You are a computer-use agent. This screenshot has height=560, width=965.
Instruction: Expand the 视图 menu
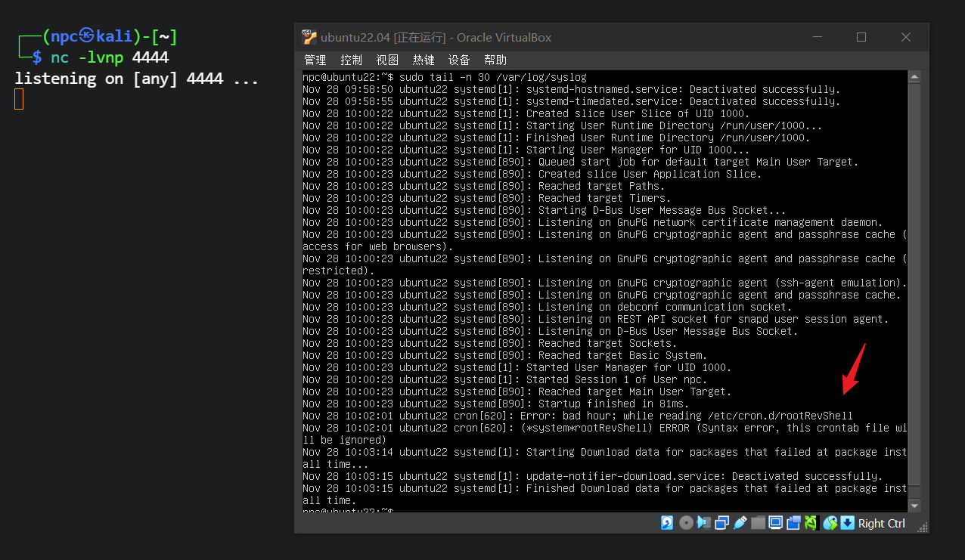[x=387, y=60]
